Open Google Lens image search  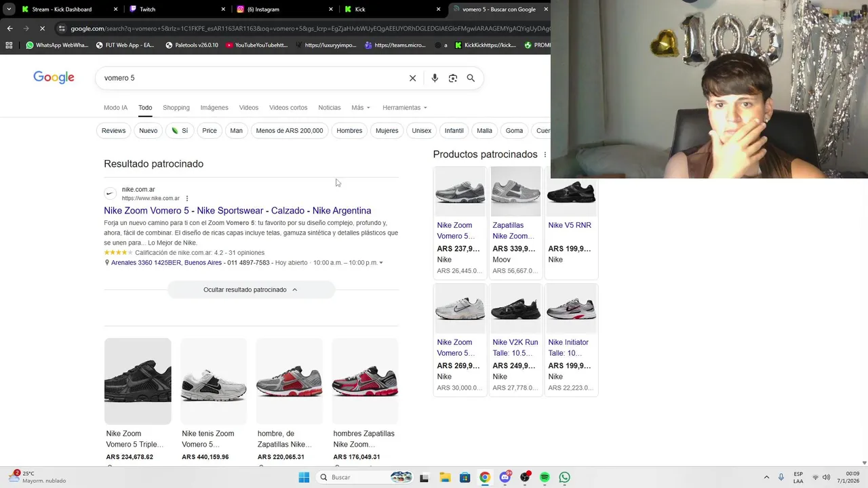click(x=453, y=78)
